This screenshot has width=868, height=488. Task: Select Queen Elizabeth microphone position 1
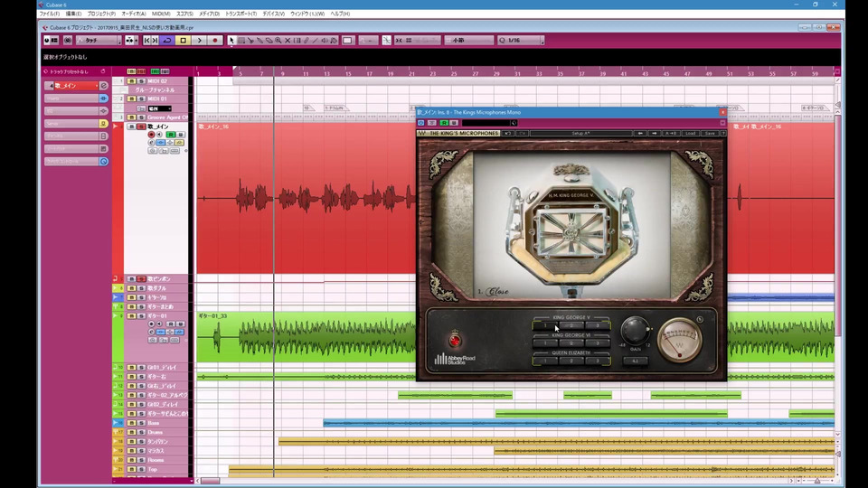(545, 361)
